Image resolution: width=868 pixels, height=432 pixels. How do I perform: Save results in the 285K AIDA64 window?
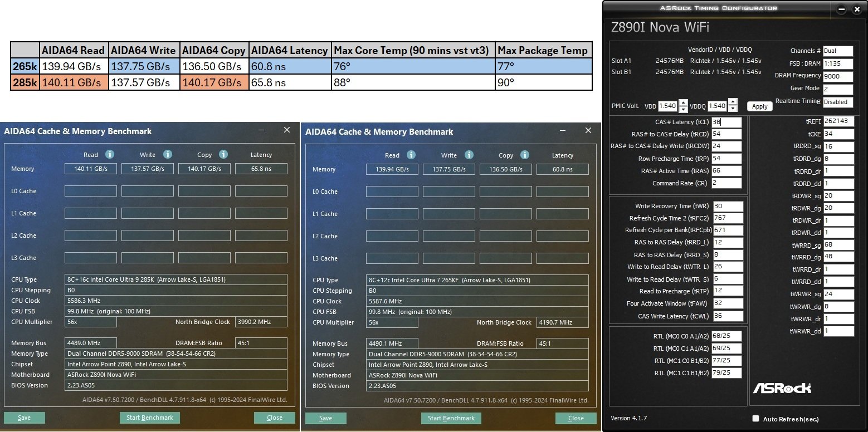coord(25,418)
